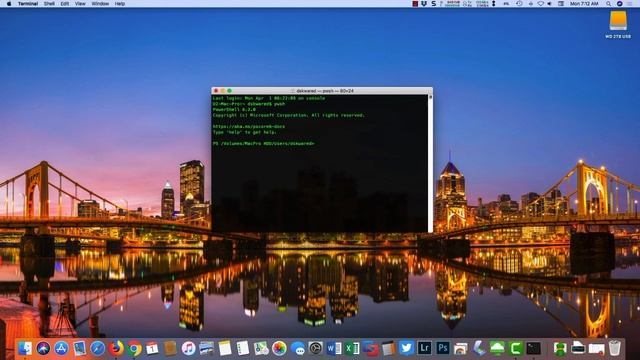This screenshot has height=360, width=640.
Task: Launch Photoshop from the dock
Action: [x=443, y=348]
